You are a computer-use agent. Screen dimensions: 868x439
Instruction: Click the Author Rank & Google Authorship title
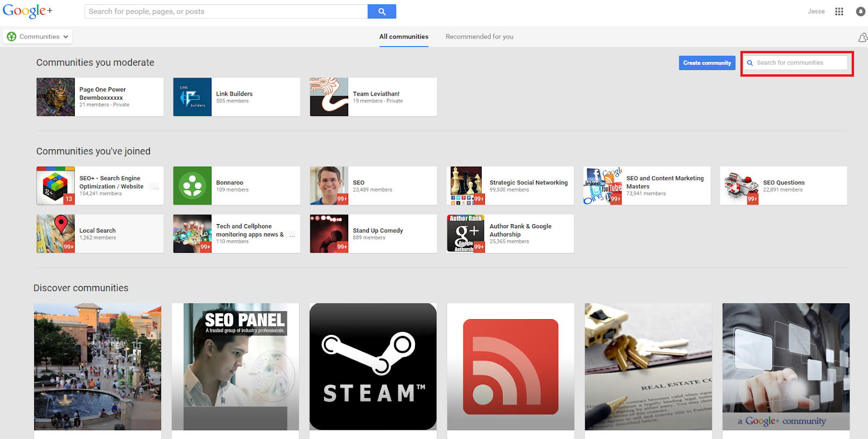click(520, 231)
